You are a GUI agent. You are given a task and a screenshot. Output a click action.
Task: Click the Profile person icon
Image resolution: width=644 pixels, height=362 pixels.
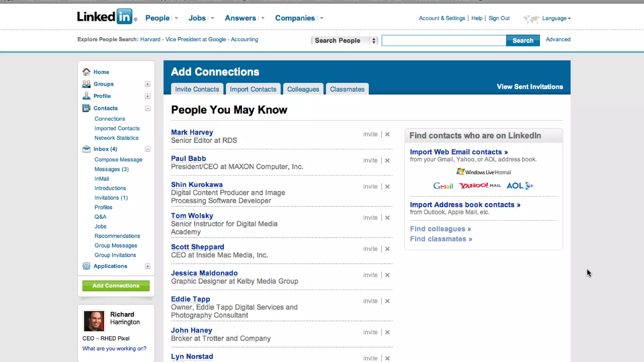click(x=86, y=96)
